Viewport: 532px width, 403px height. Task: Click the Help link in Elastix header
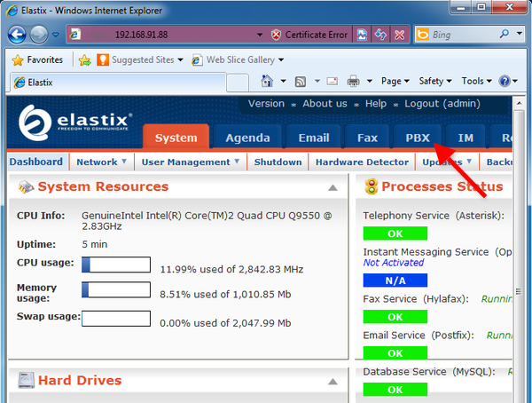tap(376, 103)
